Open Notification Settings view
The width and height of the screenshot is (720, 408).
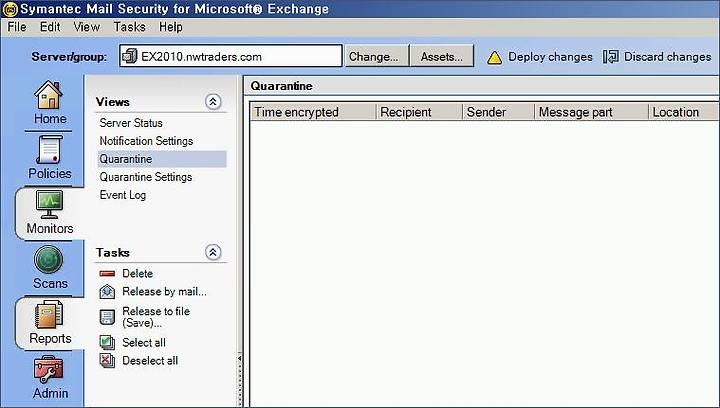coord(146,141)
